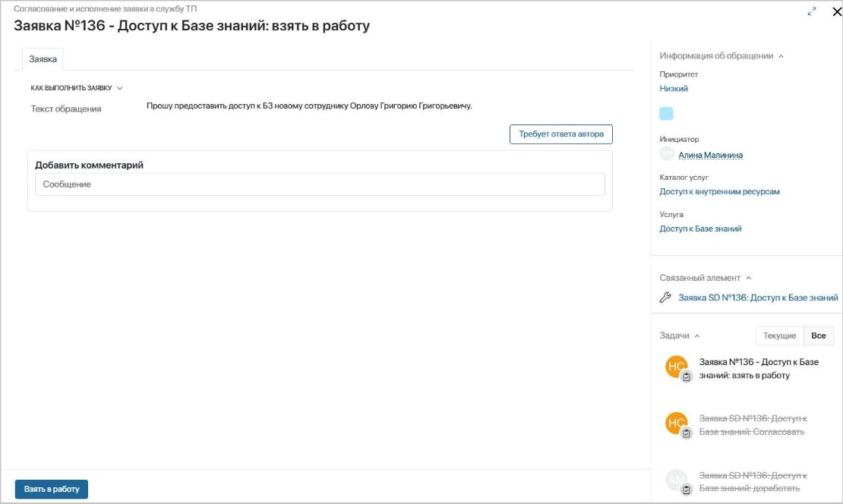Click the orange avatar of the active task
Screen dimensions: 843x504
(675, 366)
